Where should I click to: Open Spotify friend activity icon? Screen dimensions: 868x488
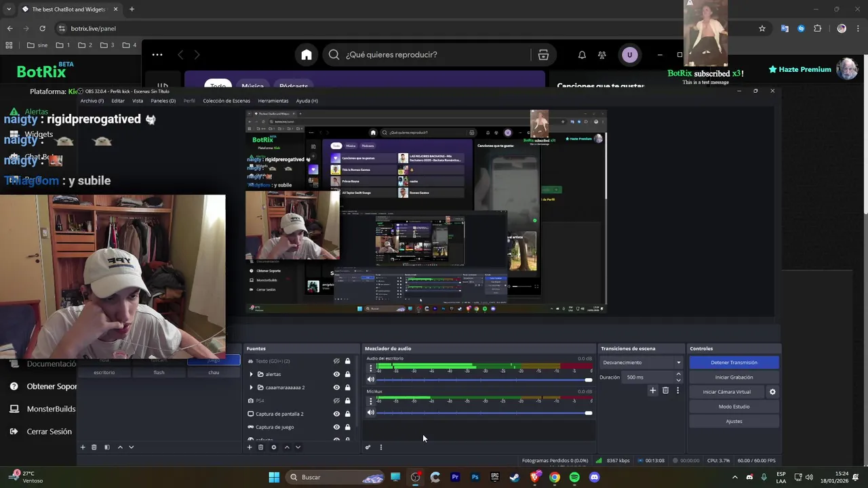point(602,55)
